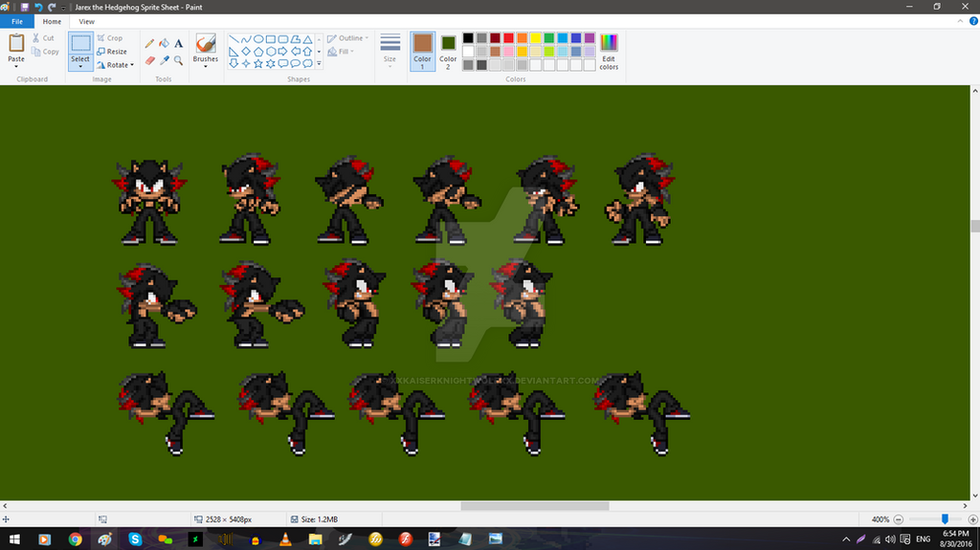Open File Explorer from the taskbar
This screenshot has height=550, width=980.
(x=315, y=539)
